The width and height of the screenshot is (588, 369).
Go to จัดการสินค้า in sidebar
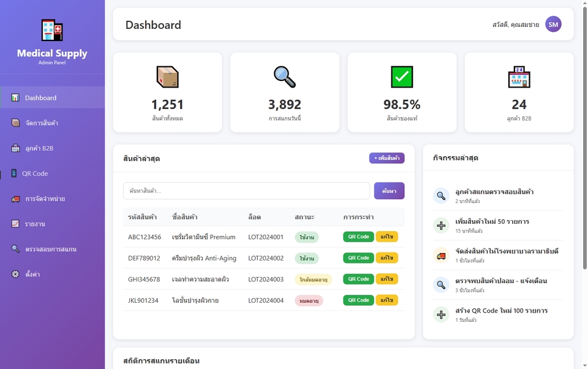41,123
